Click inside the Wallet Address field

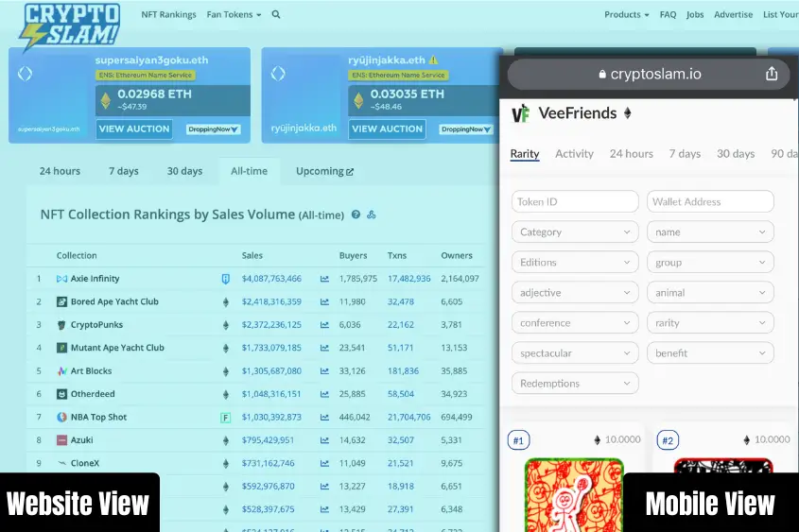(710, 201)
